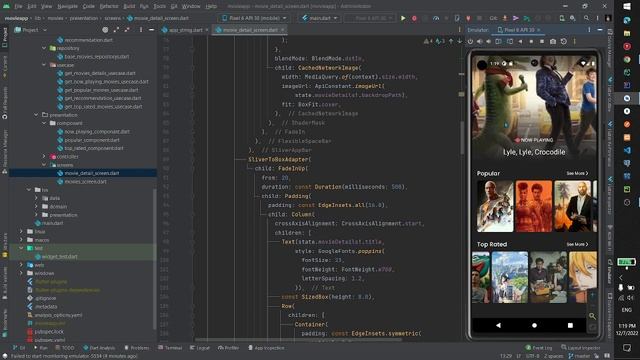Rotate emulator right icon
This screenshot has height=360, width=640.
click(510, 41)
